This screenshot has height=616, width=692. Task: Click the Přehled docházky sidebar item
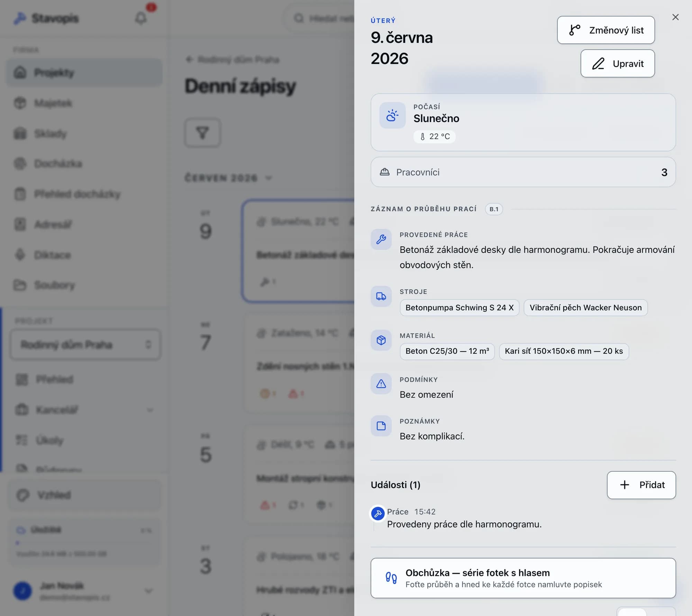84,194
